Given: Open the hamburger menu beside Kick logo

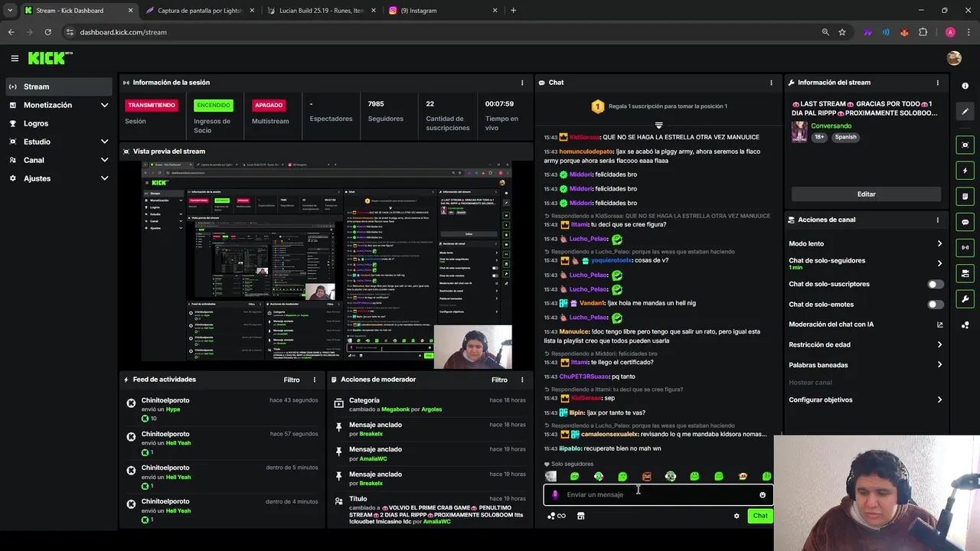Looking at the screenshot, I should coord(15,58).
